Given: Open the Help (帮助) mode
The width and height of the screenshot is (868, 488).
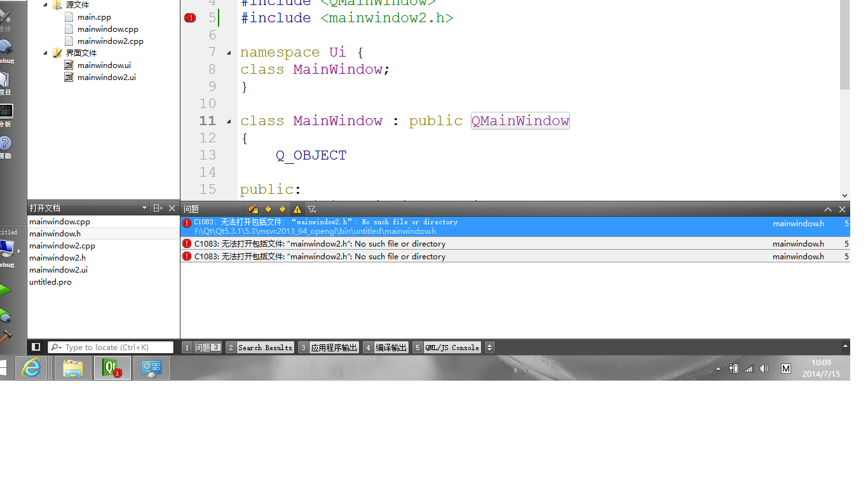Looking at the screenshot, I should tap(5, 146).
